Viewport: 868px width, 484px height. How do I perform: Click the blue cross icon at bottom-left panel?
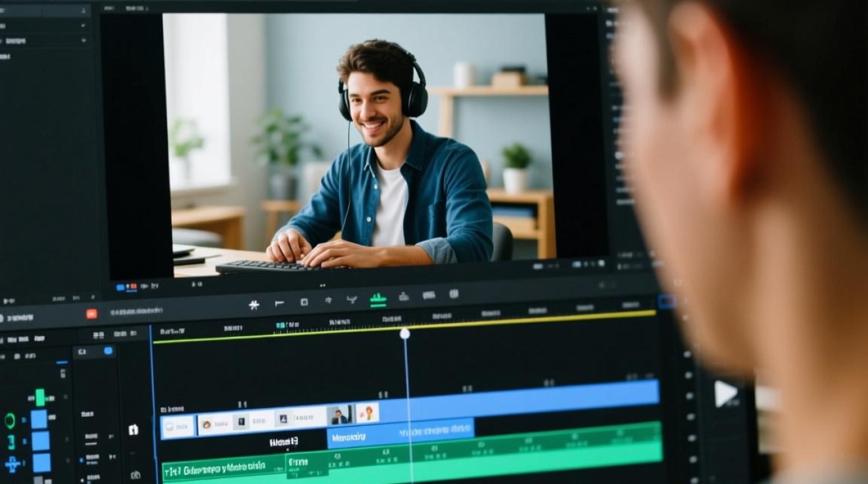12,463
